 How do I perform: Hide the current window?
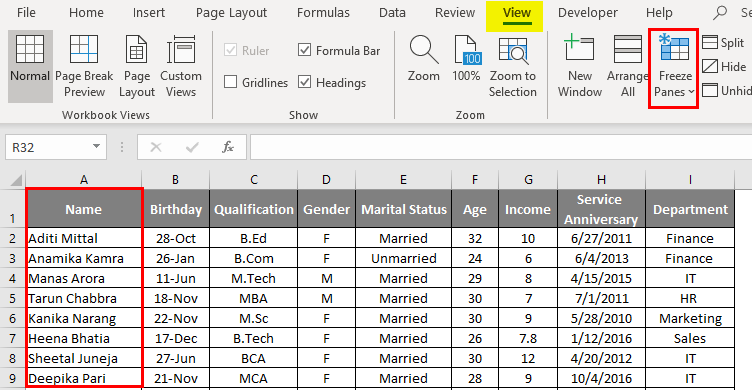(724, 66)
